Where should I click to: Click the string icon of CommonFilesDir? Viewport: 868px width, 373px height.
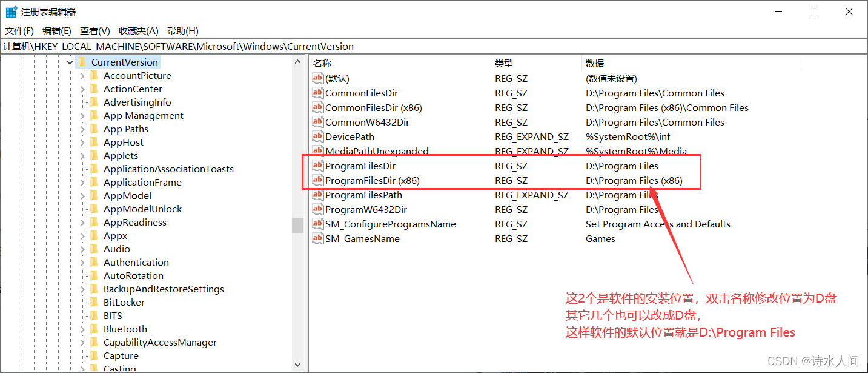[318, 93]
